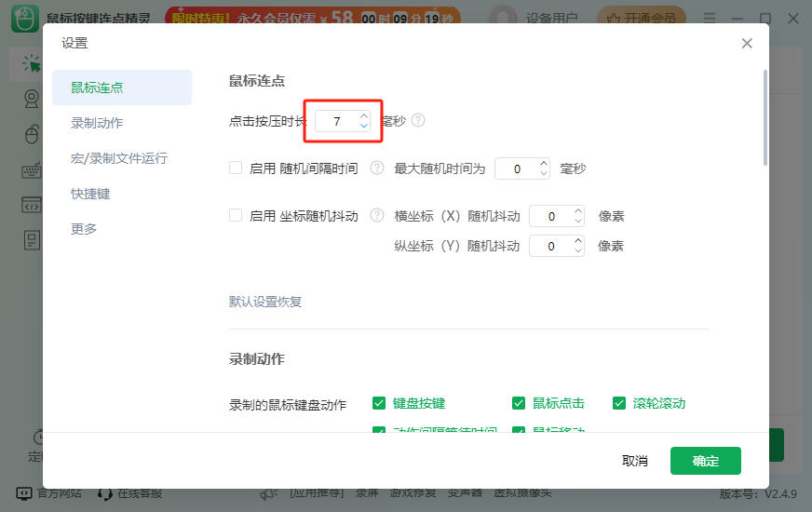Viewport: 812px width, 512px height.
Task: Enable the 启用 坐标随机抖动 checkbox
Action: pos(236,215)
